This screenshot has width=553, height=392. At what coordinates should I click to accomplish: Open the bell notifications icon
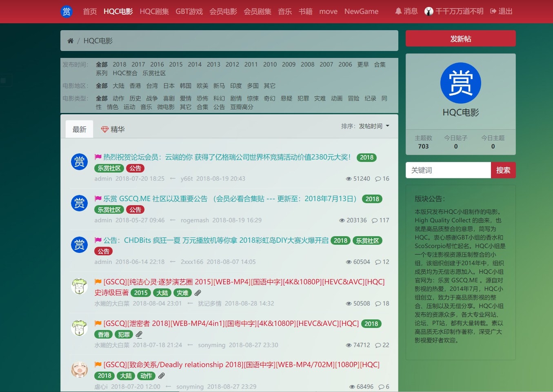(398, 11)
